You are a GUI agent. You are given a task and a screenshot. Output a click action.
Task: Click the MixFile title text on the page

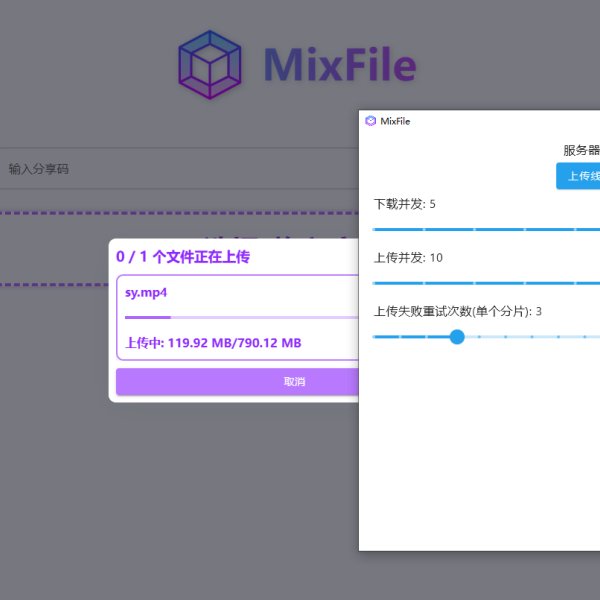click(340, 64)
